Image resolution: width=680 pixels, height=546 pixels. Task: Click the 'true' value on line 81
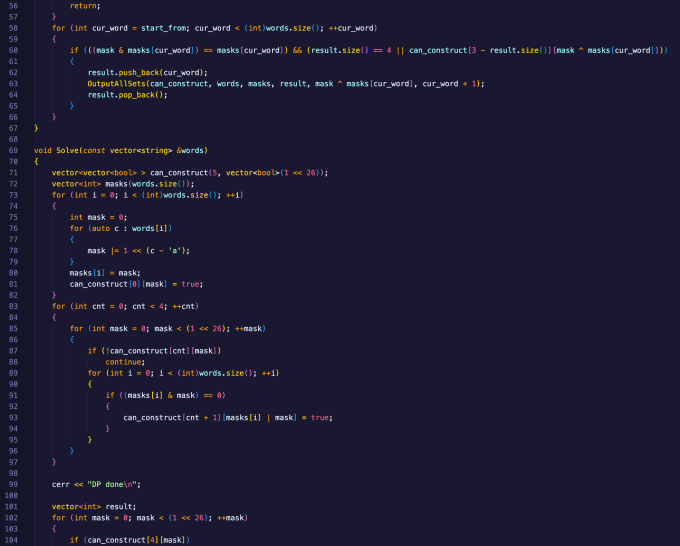click(x=190, y=284)
